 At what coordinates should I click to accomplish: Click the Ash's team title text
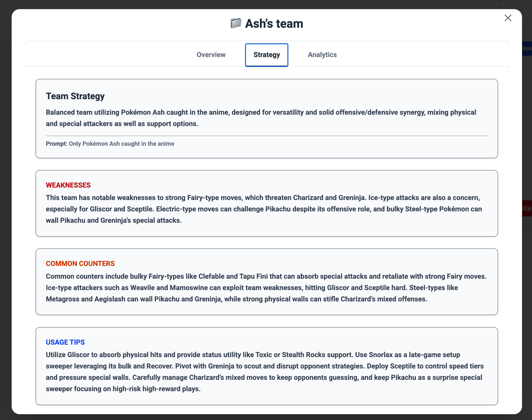click(274, 24)
